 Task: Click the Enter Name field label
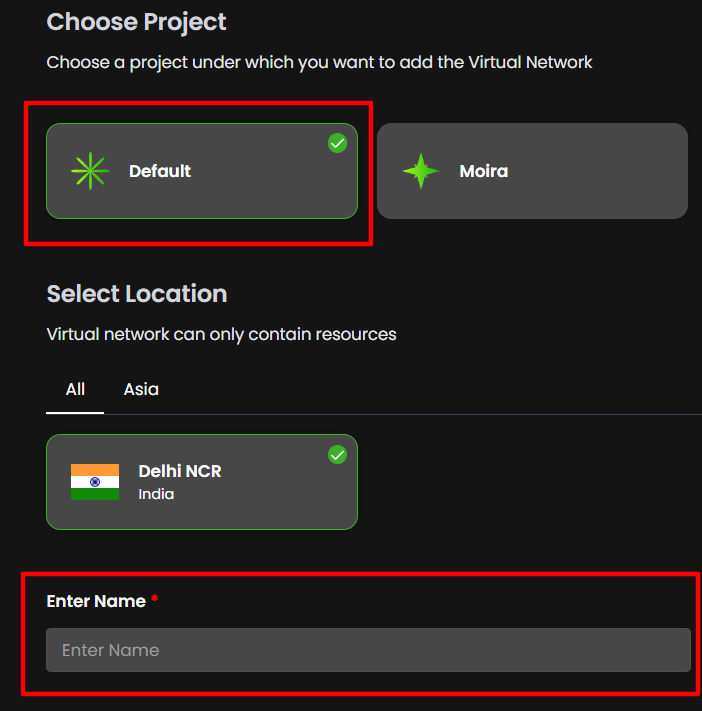(x=96, y=601)
